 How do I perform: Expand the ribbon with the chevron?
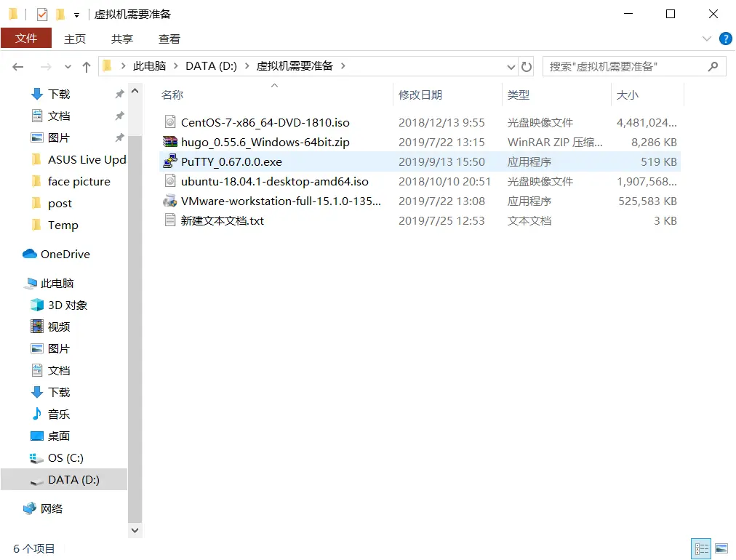click(706, 39)
